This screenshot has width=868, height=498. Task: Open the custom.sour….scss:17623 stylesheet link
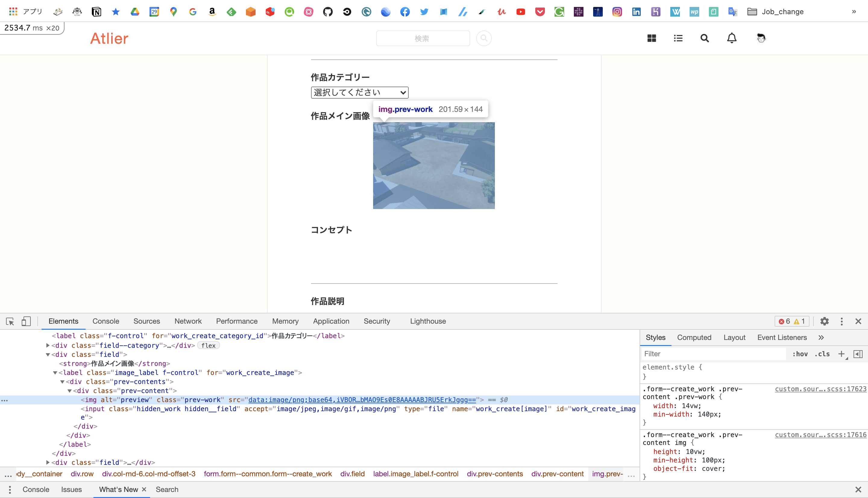pyautogui.click(x=820, y=389)
